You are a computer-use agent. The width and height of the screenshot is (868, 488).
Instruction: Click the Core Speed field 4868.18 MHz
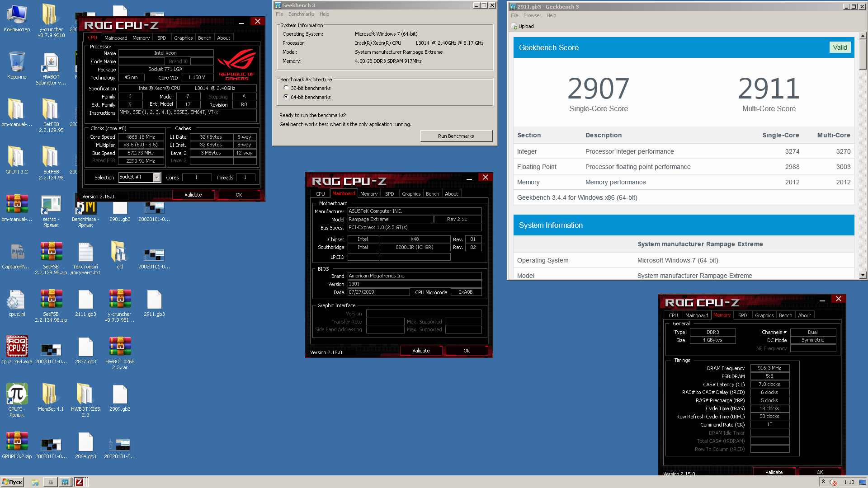tap(141, 137)
